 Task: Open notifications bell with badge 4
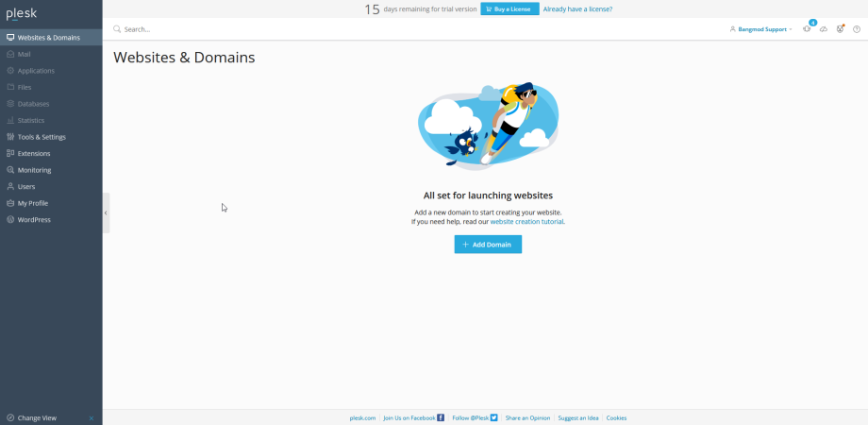point(807,29)
